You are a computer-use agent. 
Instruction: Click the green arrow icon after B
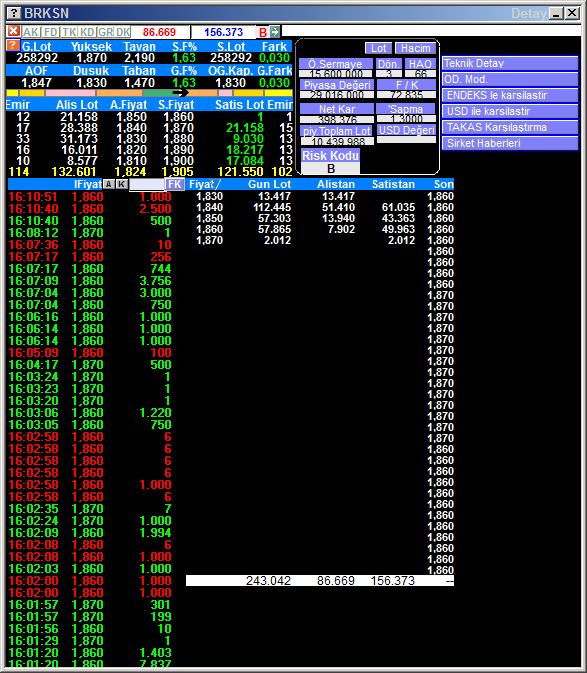pyautogui.click(x=275, y=31)
